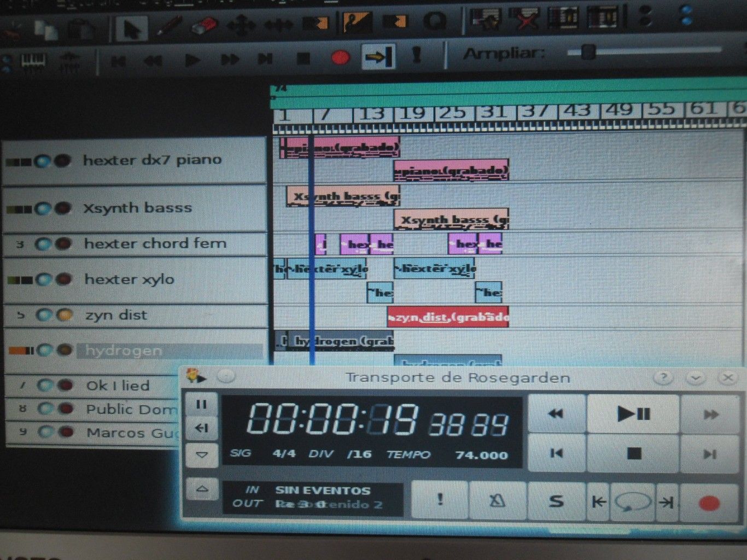Pick the red eraser tool
The height and width of the screenshot is (560, 747).
pos(205,26)
